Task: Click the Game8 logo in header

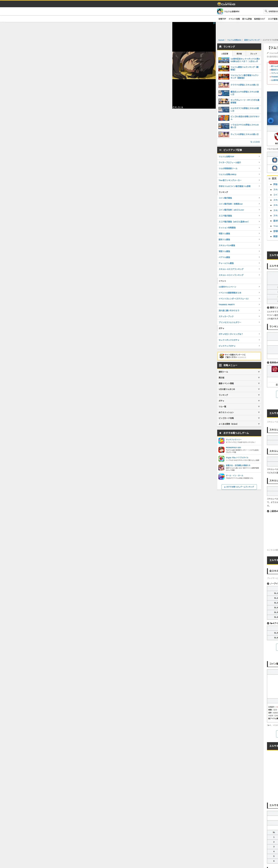Action: click(x=226, y=4)
